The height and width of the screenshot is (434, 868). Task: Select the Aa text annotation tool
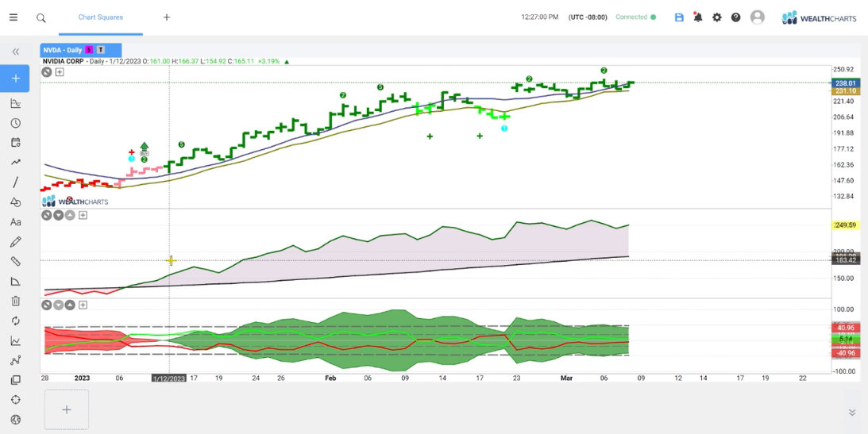[16, 222]
